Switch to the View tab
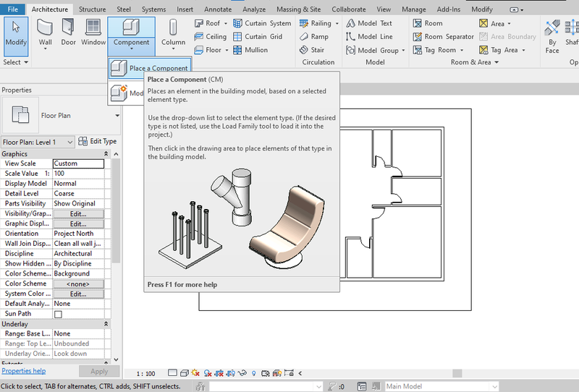 tap(384, 9)
